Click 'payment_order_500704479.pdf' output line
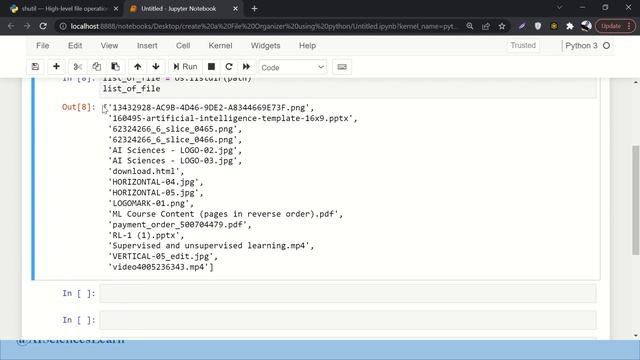The height and width of the screenshot is (360, 640). 180,224
